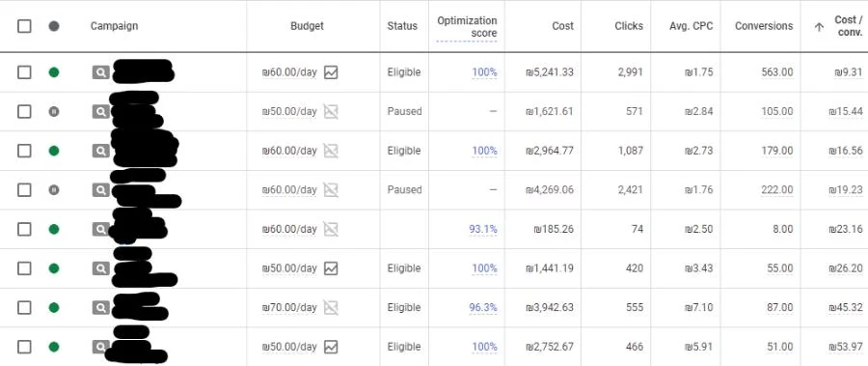Tick the checkbox for the ₪2,964.77 cost campaign
Screen dimensions: 868x366
pos(24,151)
